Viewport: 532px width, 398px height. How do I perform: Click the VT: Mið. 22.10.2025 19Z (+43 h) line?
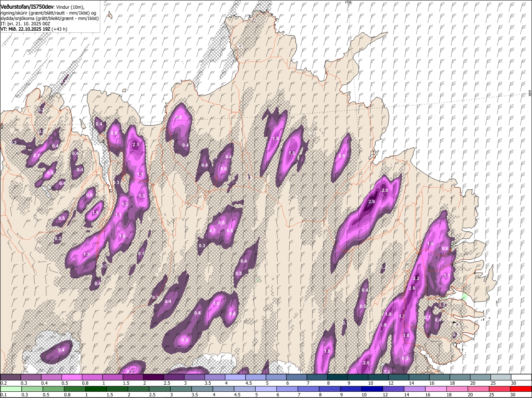[34, 29]
